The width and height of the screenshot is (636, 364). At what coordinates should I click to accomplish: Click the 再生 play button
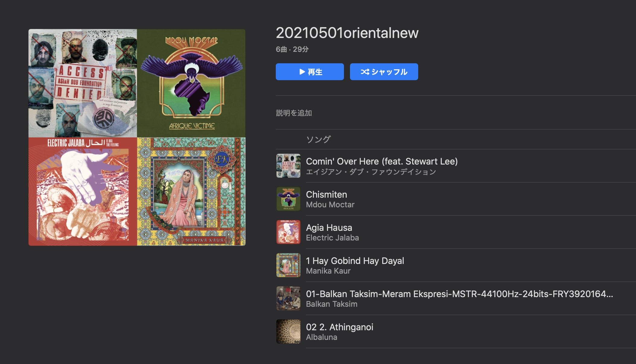click(310, 72)
